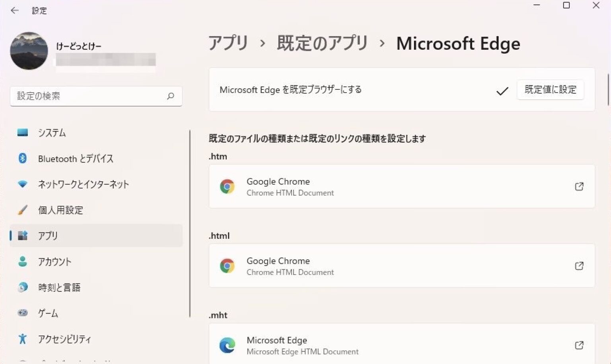Click the page vertical scrollbar
Viewport: 611px width, 364px height.
tap(608, 89)
